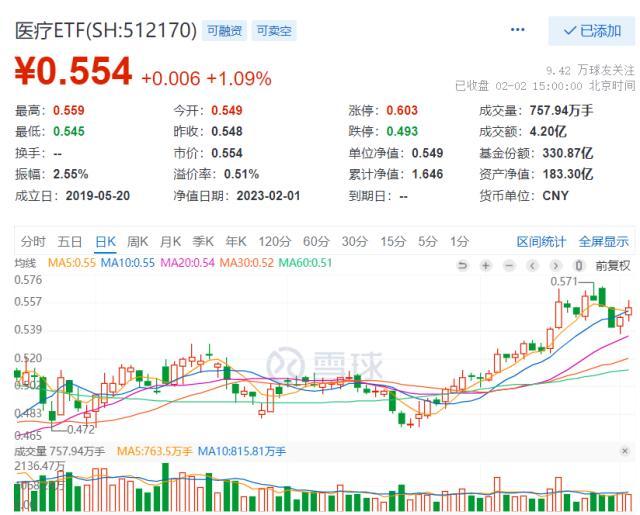This screenshot has height=515, width=640.
Task: Click the 今开 value 0.549
Action: click(227, 110)
